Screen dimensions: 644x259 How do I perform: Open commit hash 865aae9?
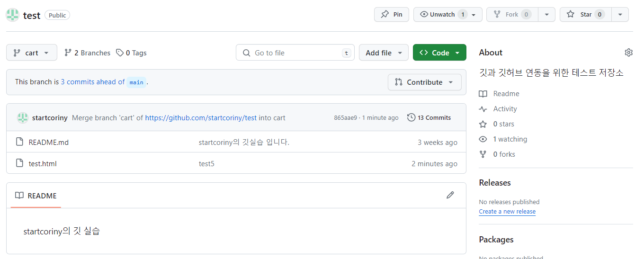coord(346,117)
